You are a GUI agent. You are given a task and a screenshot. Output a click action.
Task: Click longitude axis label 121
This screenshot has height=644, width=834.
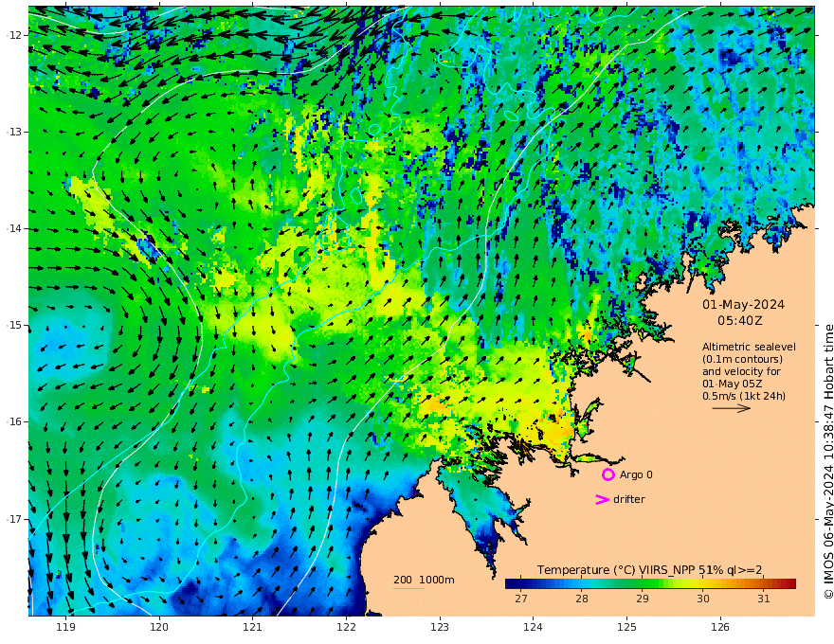click(253, 627)
